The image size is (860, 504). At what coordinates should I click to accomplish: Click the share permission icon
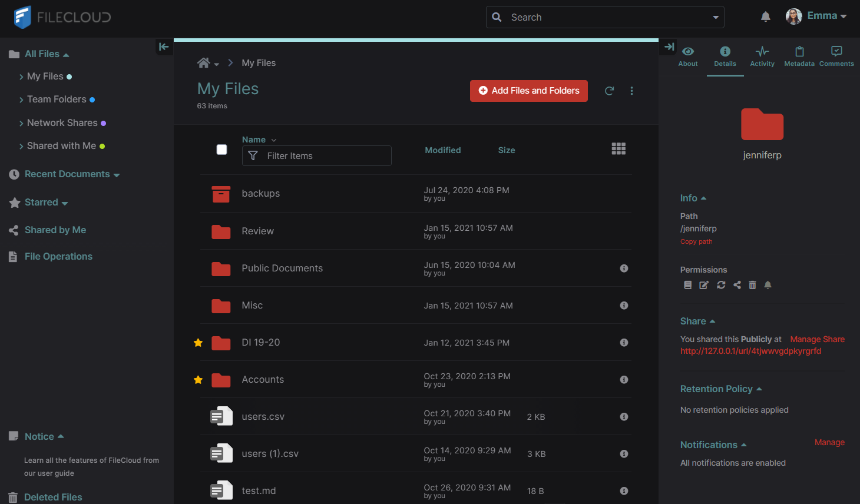point(737,285)
